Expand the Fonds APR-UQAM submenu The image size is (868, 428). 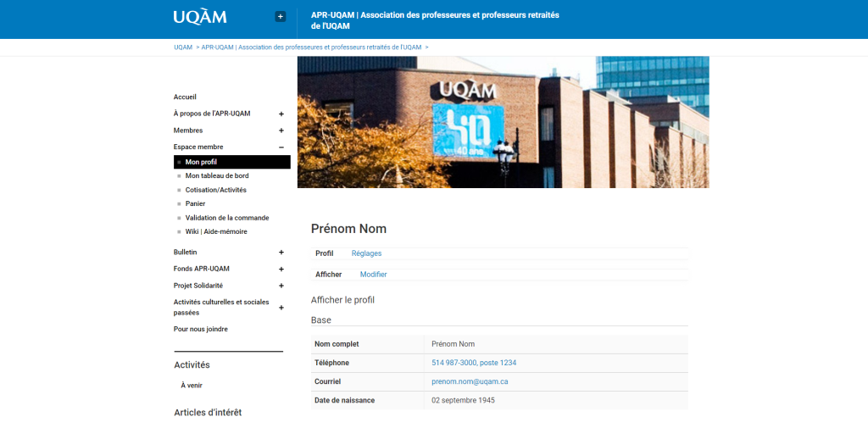pyautogui.click(x=281, y=269)
